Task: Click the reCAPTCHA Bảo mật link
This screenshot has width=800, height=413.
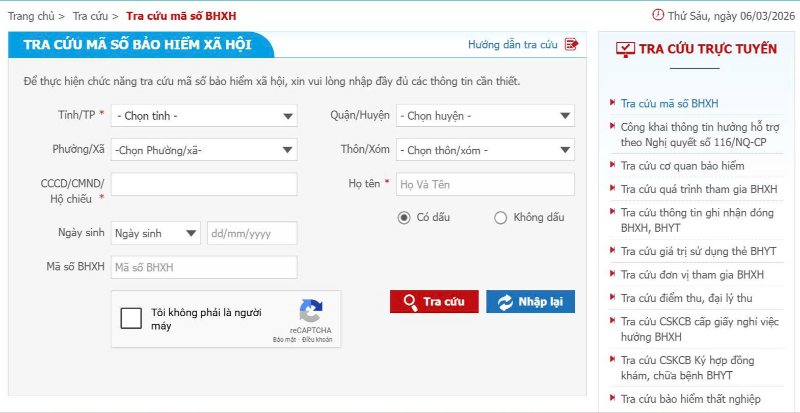Action: (283, 339)
